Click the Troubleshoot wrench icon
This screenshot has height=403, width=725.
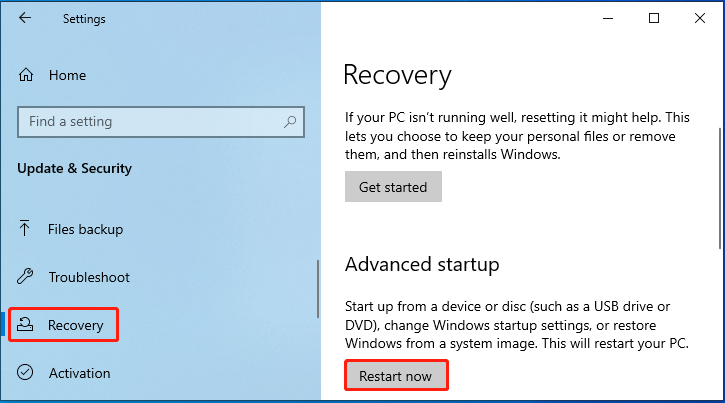point(25,276)
